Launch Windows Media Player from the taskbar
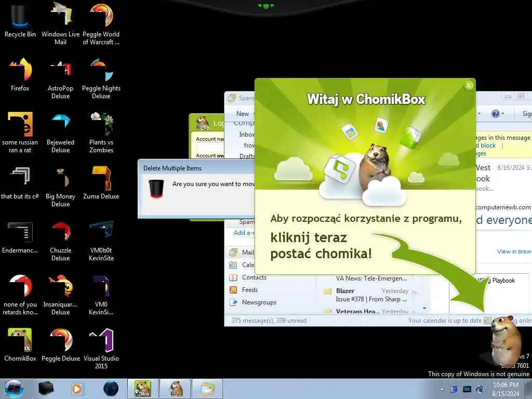Viewport: 532px width, 399px height. (77, 389)
